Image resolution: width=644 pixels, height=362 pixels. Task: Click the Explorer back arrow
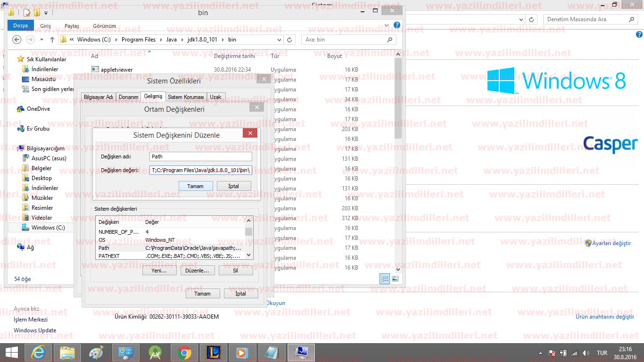(x=17, y=40)
